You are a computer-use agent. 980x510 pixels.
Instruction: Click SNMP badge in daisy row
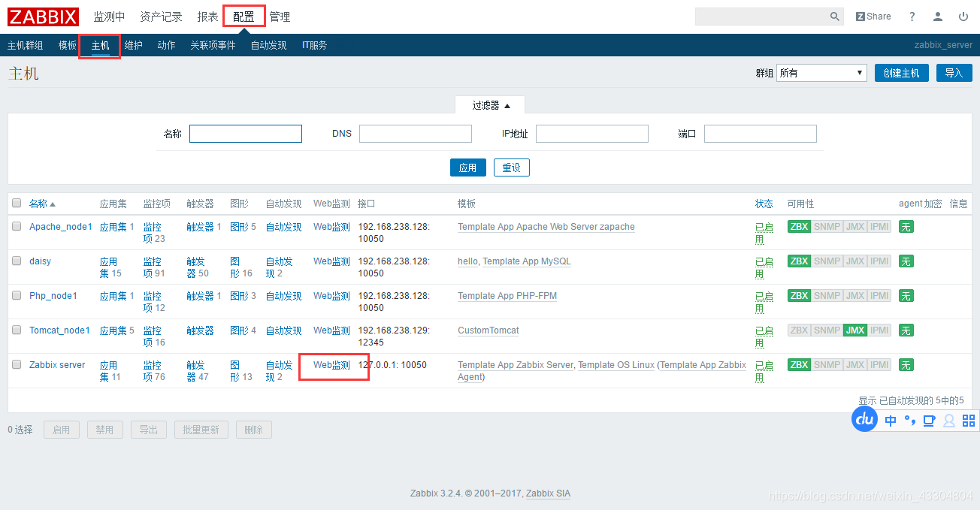tap(827, 261)
